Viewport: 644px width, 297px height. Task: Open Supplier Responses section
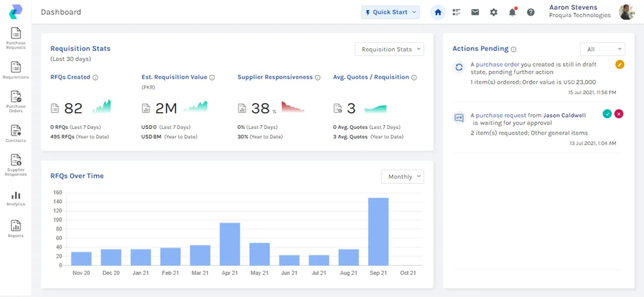click(16, 164)
